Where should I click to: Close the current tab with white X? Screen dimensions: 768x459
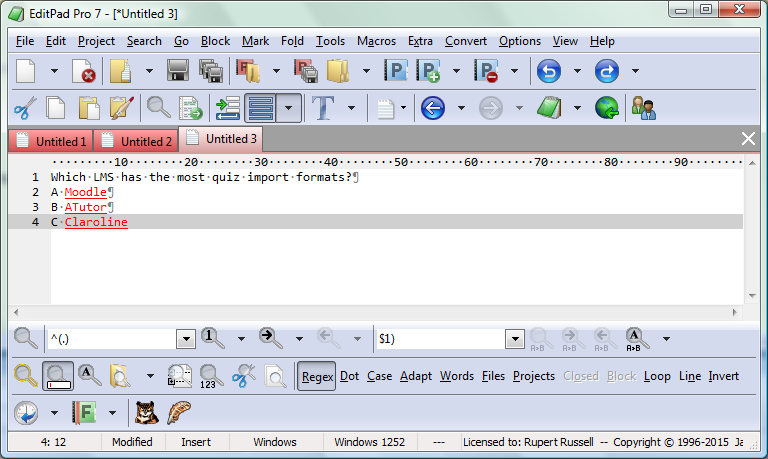pyautogui.click(x=748, y=139)
